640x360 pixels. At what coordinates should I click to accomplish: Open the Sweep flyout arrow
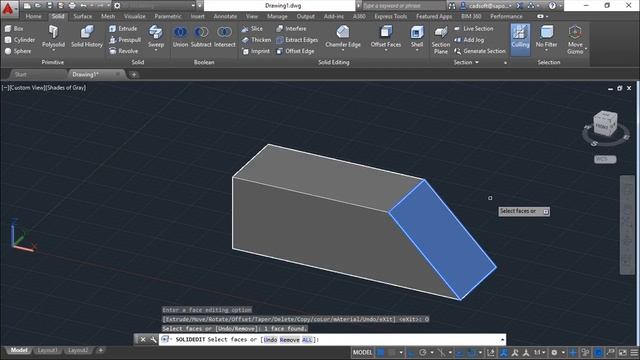[x=156, y=51]
